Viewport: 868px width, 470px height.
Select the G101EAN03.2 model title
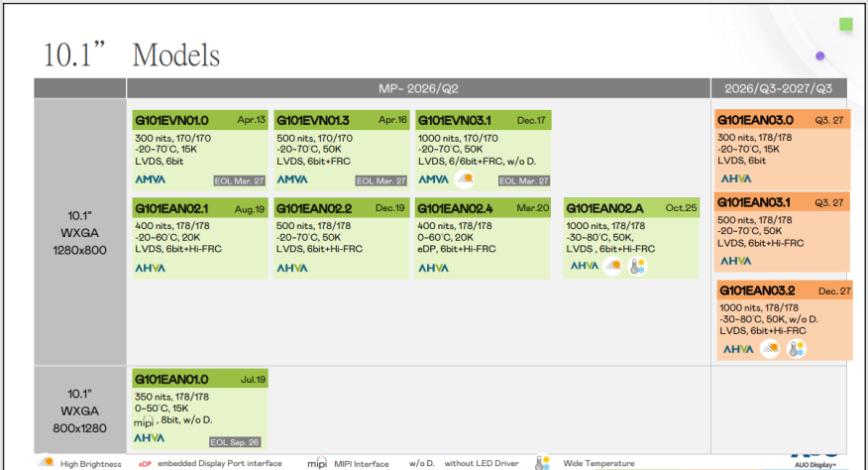(757, 291)
